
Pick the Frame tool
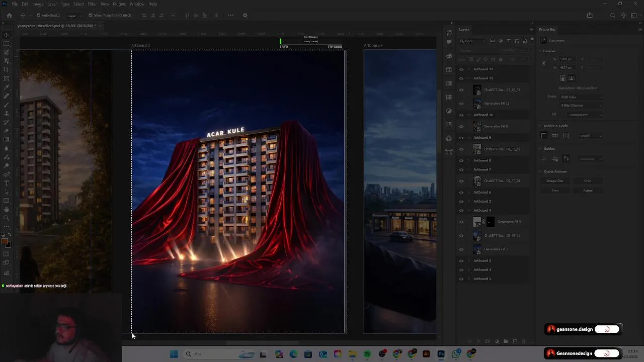click(7, 78)
